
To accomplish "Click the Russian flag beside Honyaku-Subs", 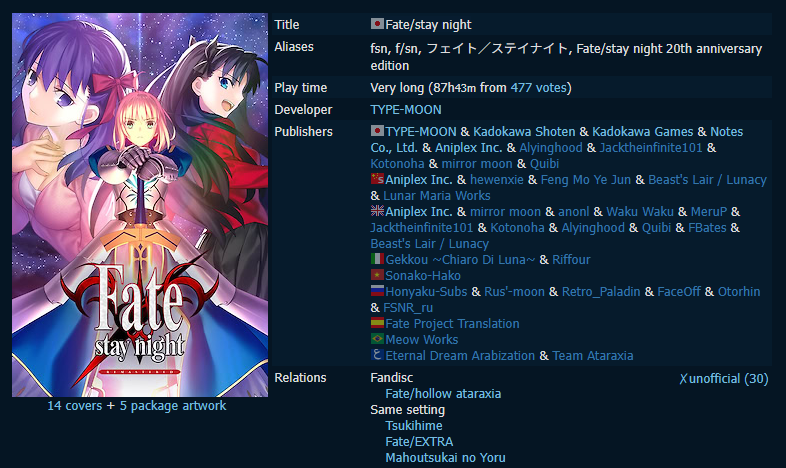I will [x=377, y=291].
